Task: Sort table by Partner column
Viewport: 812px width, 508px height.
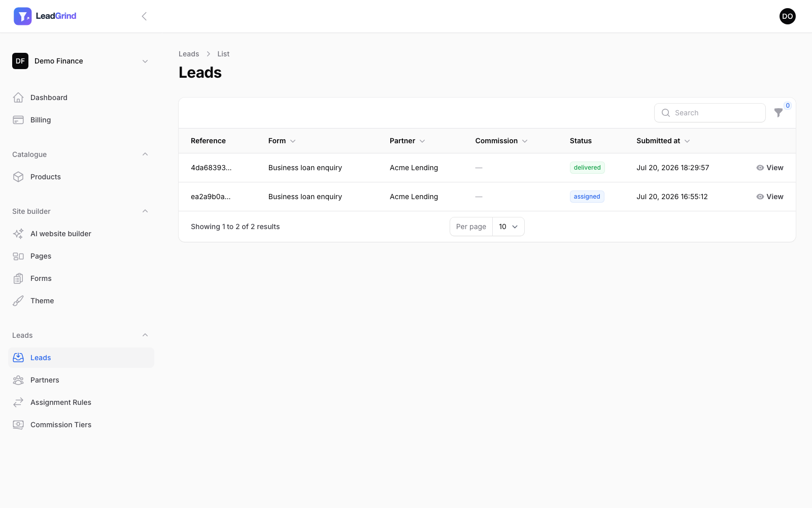Action: tap(407, 141)
